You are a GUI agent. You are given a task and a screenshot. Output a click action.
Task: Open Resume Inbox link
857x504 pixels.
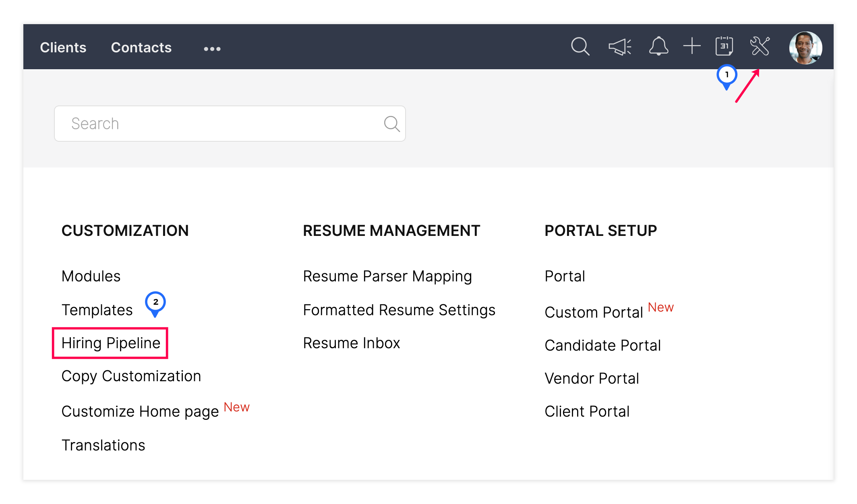coord(352,343)
